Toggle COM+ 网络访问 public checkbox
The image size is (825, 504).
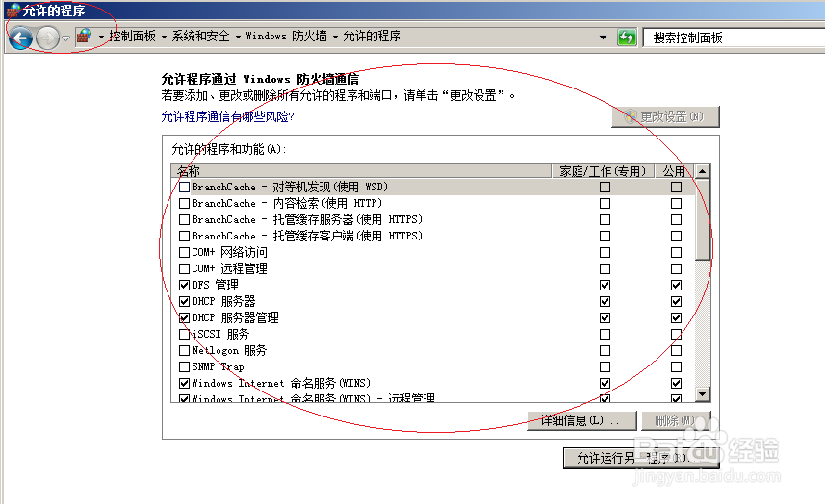point(676,252)
